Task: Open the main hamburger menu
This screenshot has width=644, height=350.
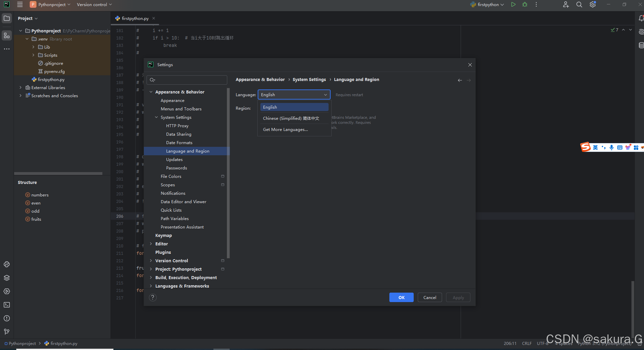Action: (x=20, y=5)
